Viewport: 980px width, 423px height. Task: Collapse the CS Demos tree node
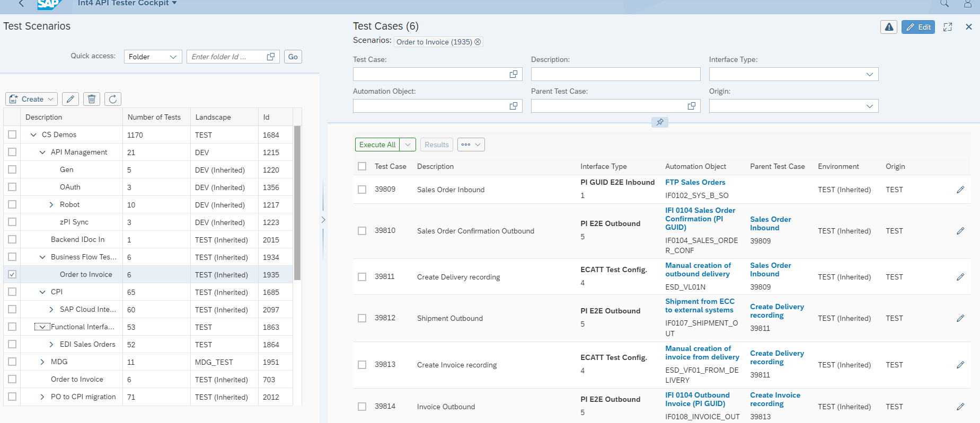[x=33, y=135]
